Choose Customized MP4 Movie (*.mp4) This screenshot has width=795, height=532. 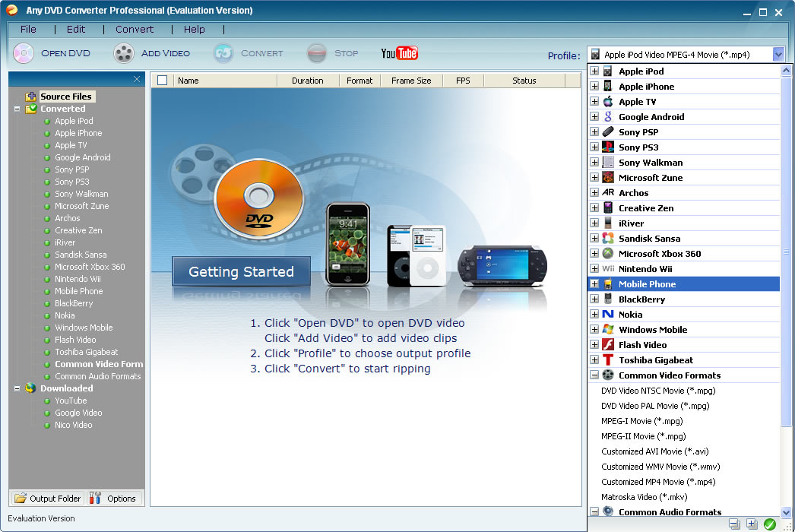(658, 482)
